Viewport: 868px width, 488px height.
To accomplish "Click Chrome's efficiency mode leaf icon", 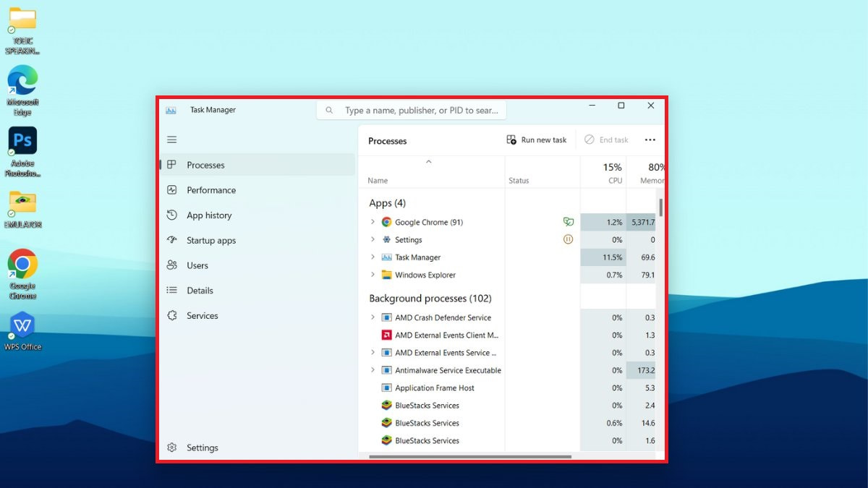I will 569,222.
